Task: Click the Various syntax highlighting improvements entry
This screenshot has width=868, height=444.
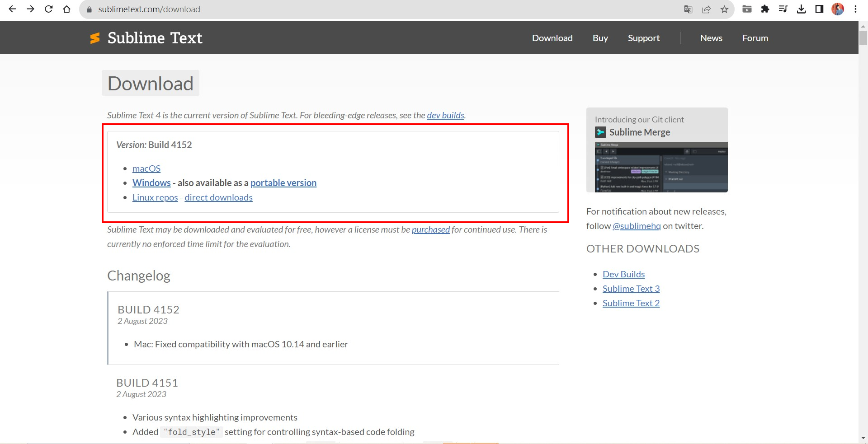Action: 215,417
